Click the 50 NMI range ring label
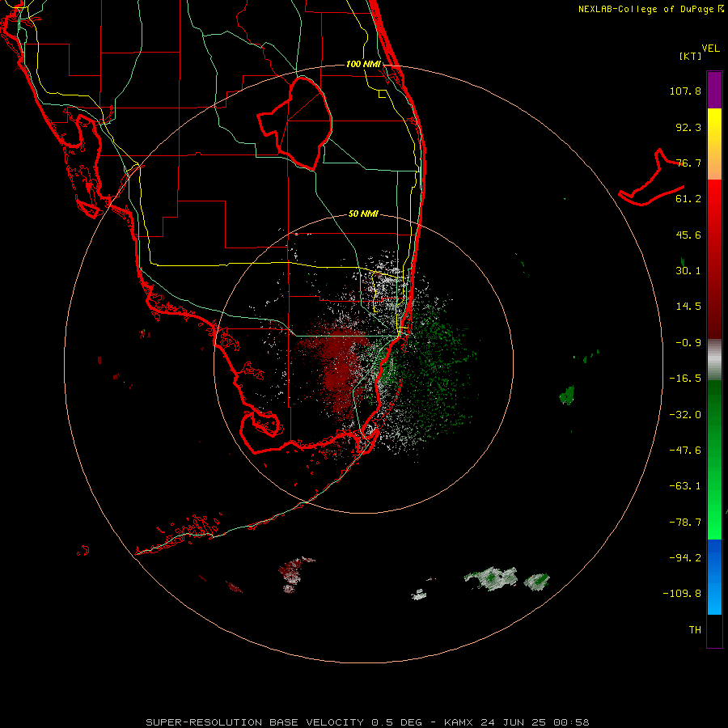The width and height of the screenshot is (728, 728). point(363,214)
